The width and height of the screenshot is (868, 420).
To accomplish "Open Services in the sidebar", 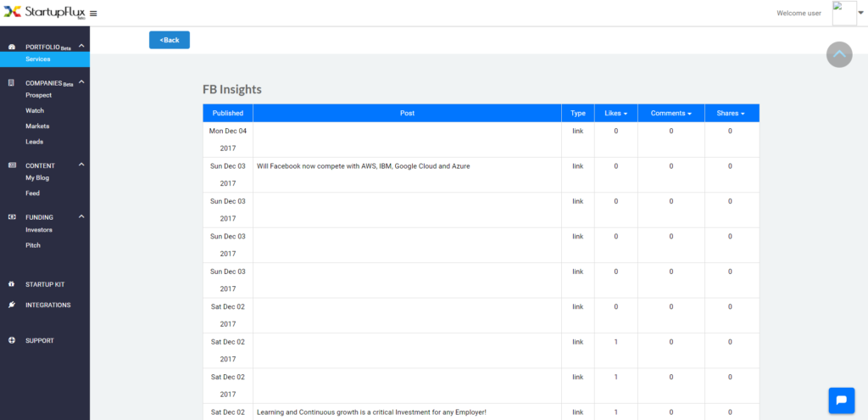I will 45,59.
